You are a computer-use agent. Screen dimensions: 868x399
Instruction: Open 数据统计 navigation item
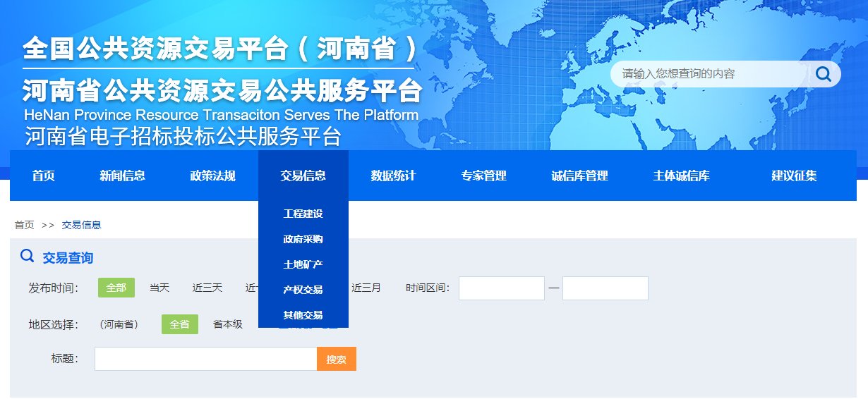(394, 176)
